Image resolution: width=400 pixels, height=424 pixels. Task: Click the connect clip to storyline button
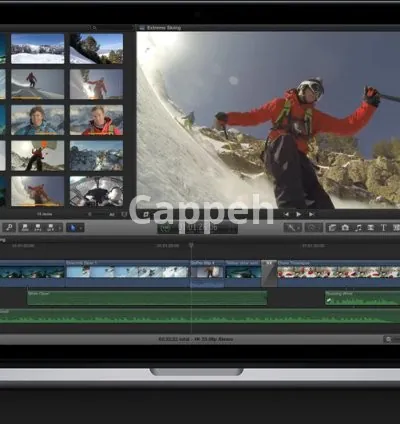click(x=25, y=228)
